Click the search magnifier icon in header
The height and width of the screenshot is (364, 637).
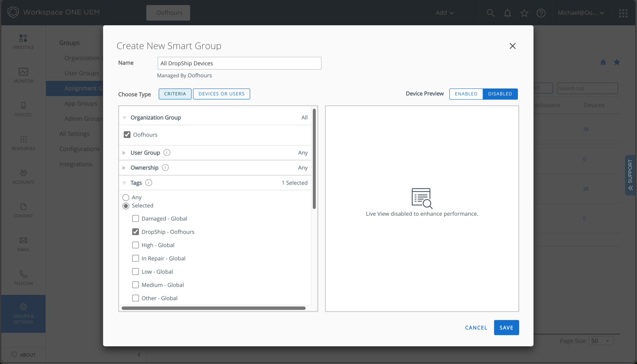pyautogui.click(x=490, y=13)
